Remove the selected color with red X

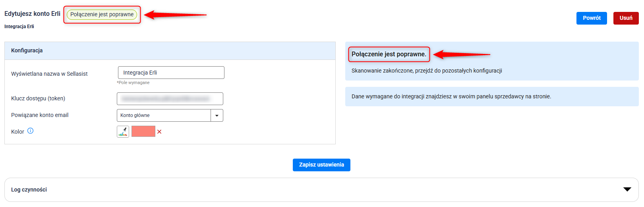(159, 132)
